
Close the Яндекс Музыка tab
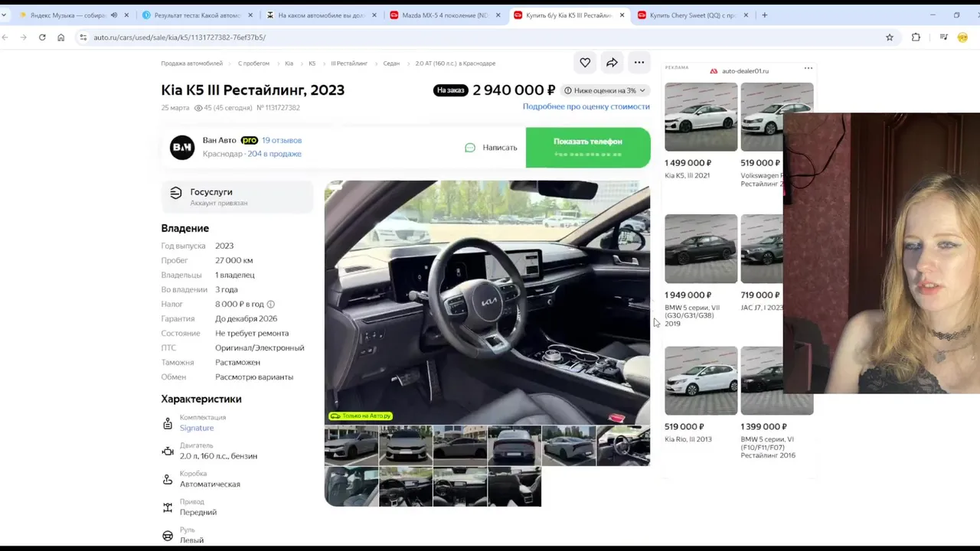(126, 15)
